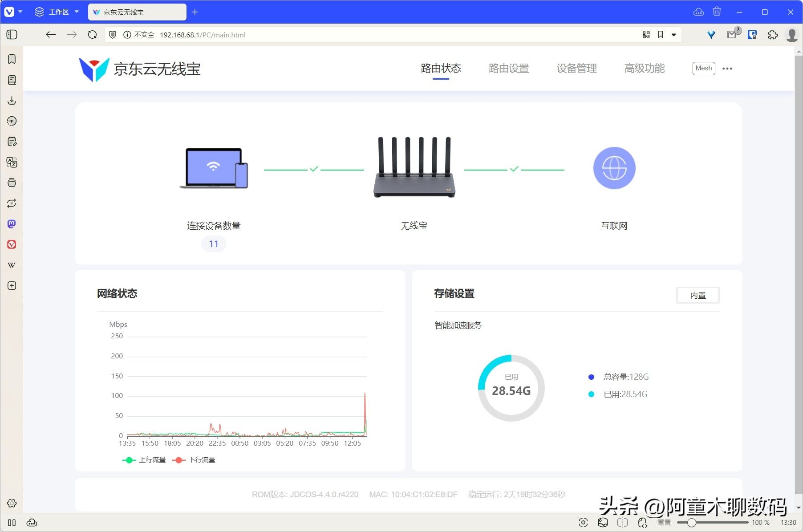Click the storage usage ring chart
The width and height of the screenshot is (803, 532).
511,388
